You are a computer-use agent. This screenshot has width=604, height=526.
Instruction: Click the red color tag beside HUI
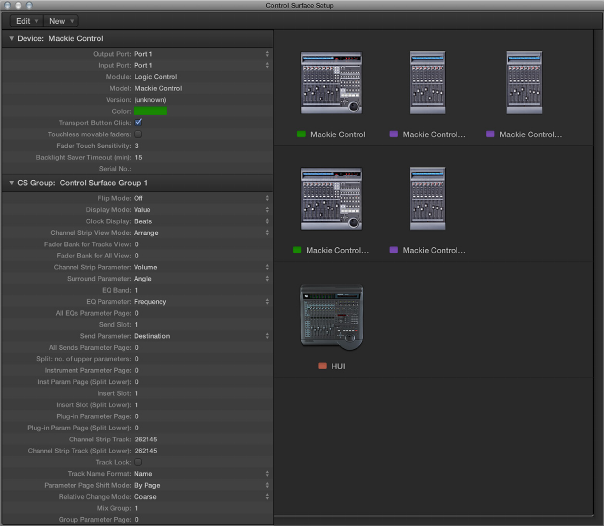click(x=323, y=366)
